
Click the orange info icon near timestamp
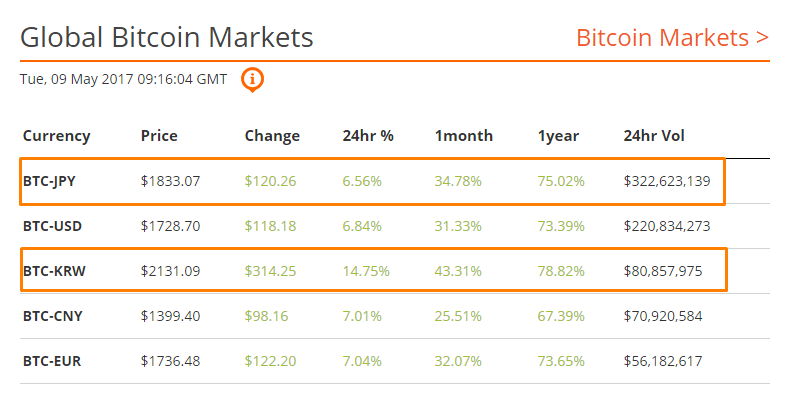click(x=253, y=78)
